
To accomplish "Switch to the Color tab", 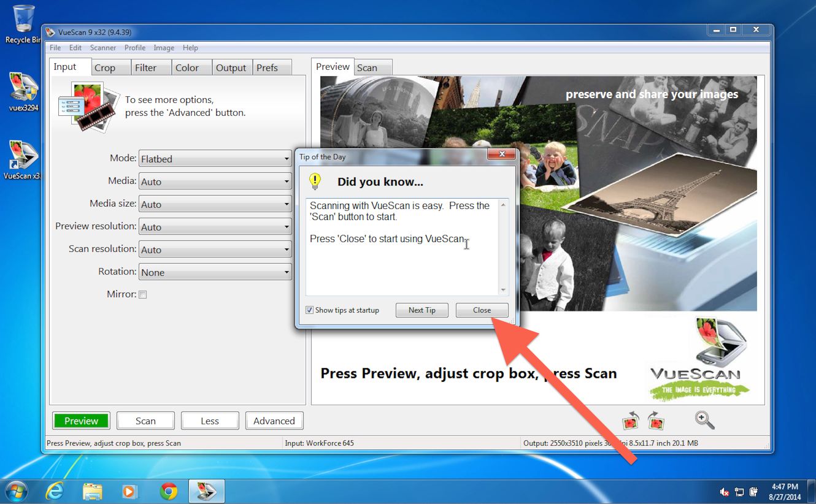I will coord(192,67).
